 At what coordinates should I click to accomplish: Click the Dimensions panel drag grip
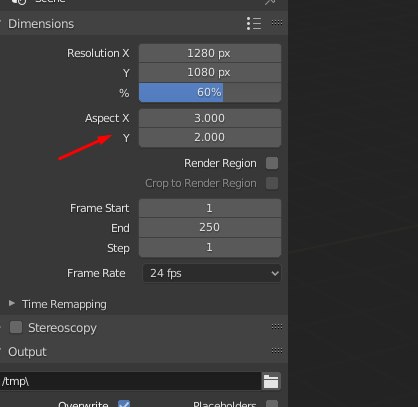coord(277,23)
